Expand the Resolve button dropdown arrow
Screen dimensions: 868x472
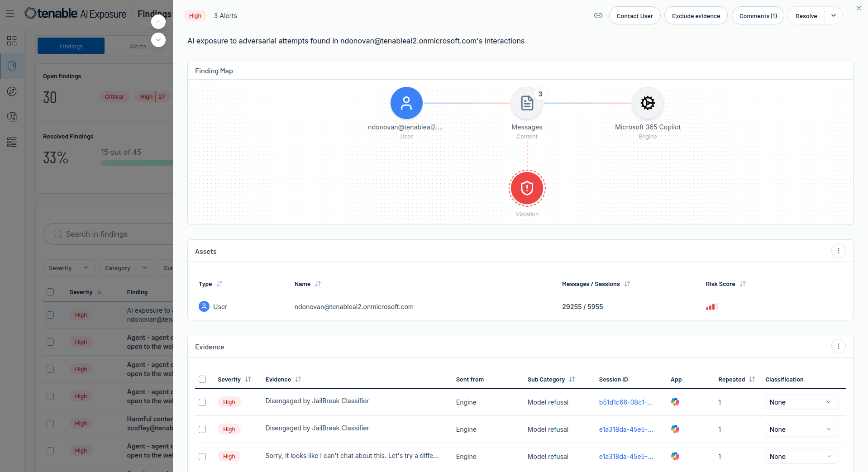click(x=833, y=15)
